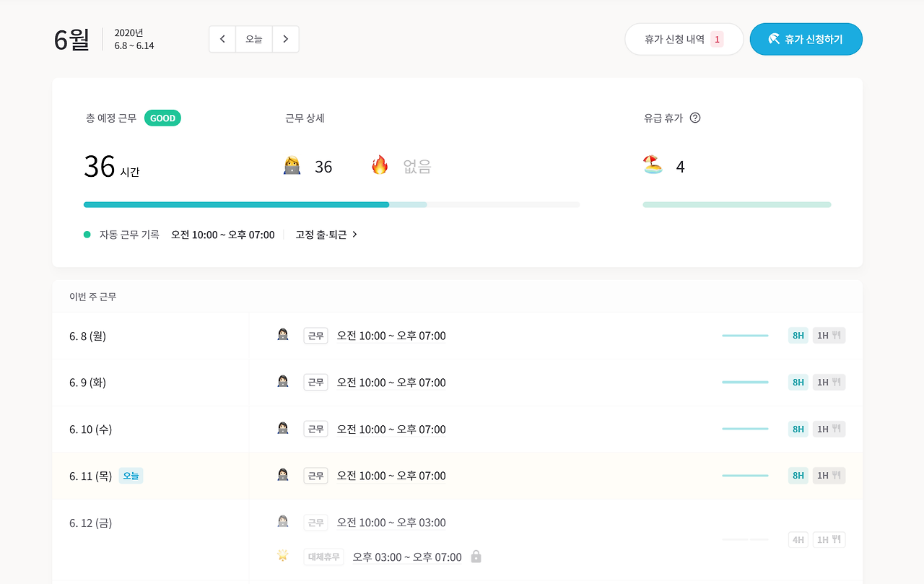Open 고정 출·퇴근 settings link

coord(326,235)
